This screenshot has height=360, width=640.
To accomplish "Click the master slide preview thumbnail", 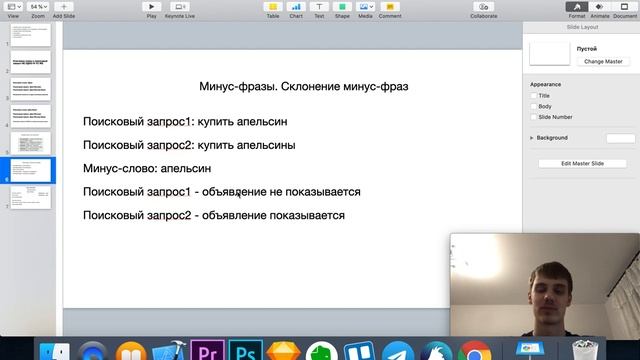I will pyautogui.click(x=549, y=53).
